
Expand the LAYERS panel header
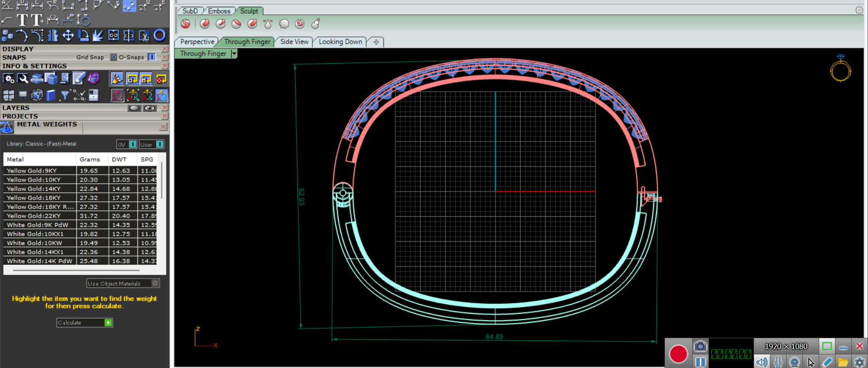tap(16, 108)
